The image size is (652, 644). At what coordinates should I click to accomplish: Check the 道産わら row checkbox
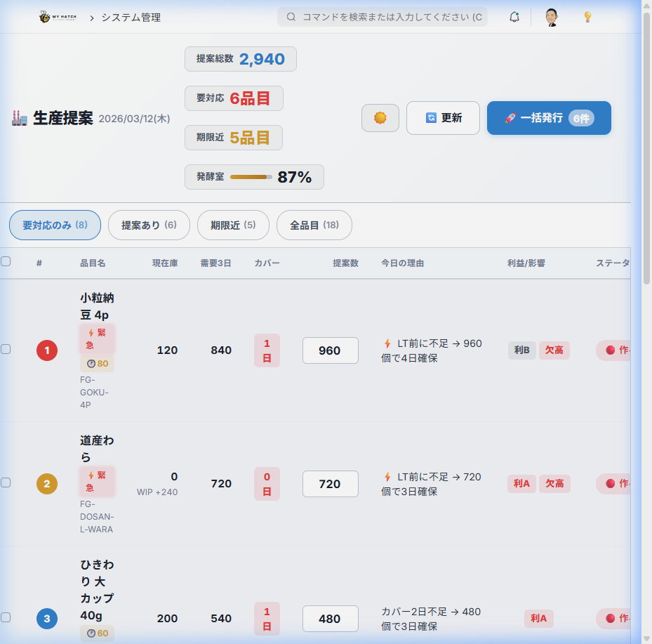pos(6,482)
